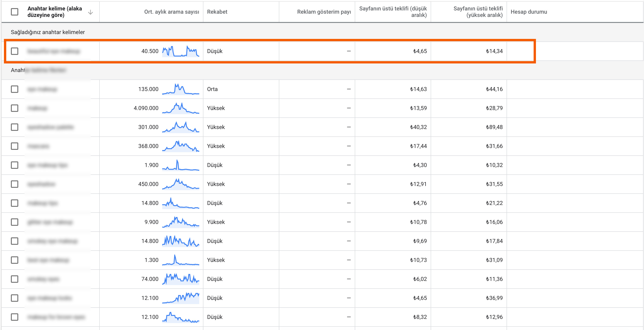This screenshot has width=644, height=330.
Task: Click the ₺10,32 high range bid
Action: (x=494, y=165)
